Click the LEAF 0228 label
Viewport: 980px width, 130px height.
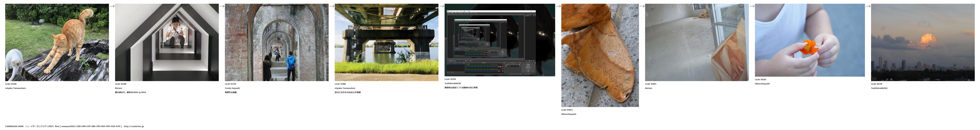click(x=11, y=84)
